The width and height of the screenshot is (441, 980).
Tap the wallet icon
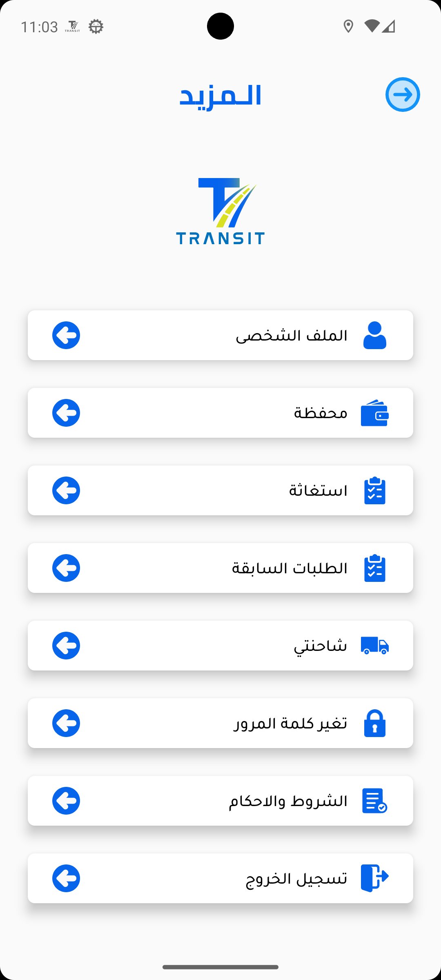374,413
